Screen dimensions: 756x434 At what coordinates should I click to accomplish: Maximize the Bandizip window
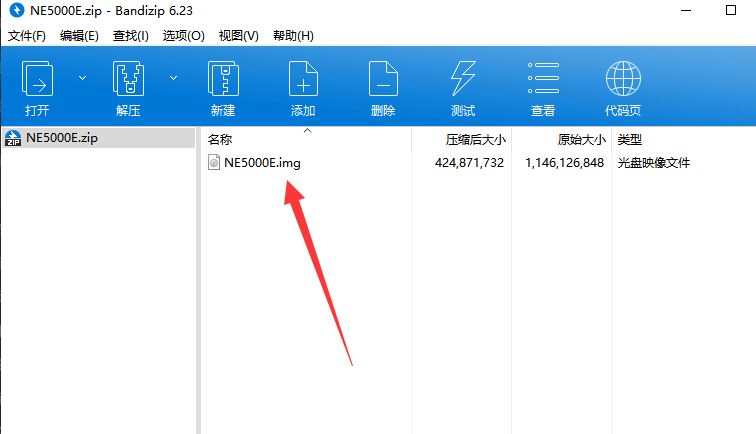pos(731,10)
